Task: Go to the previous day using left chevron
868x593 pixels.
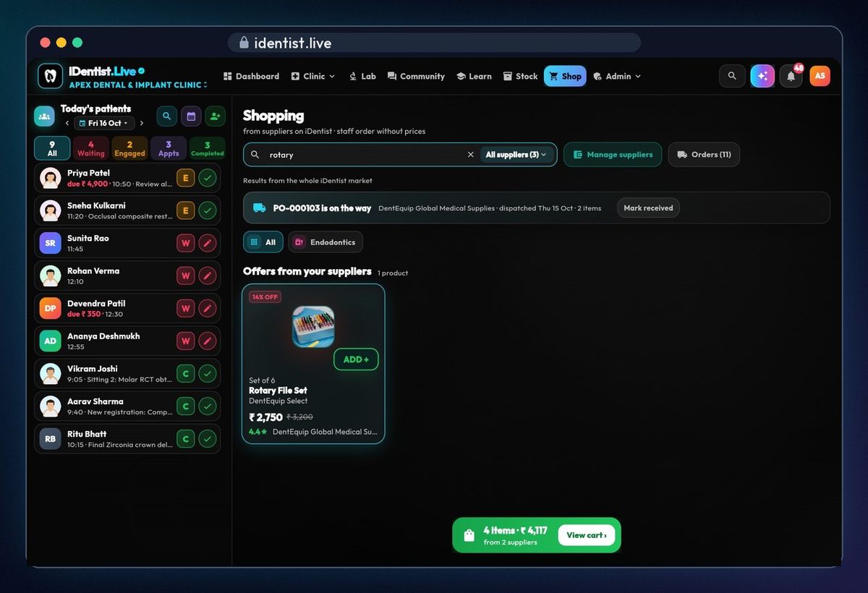Action: coord(67,124)
